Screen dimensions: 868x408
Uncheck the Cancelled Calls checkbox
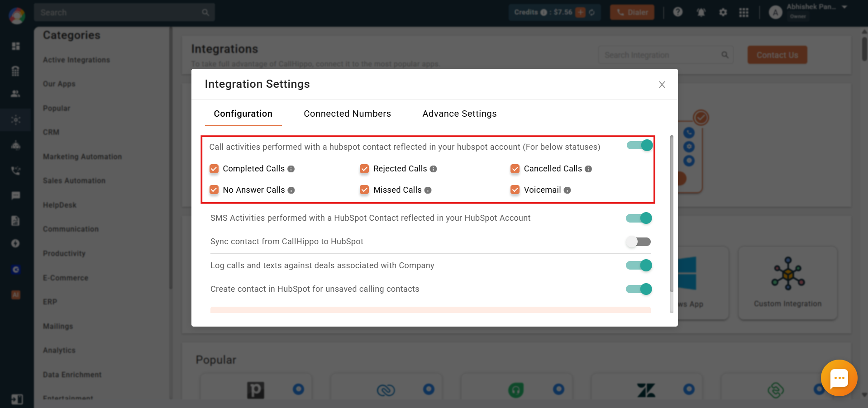click(515, 169)
